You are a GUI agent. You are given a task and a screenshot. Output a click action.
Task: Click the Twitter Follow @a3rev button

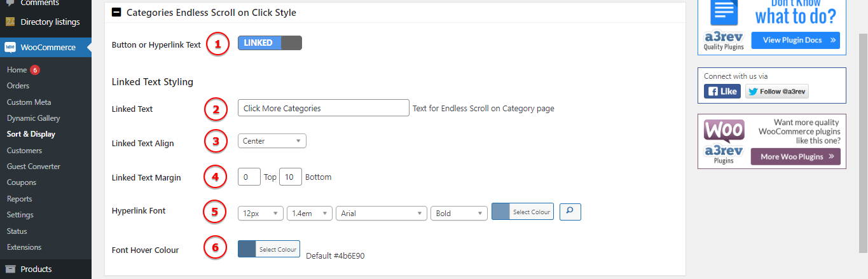[x=776, y=92]
